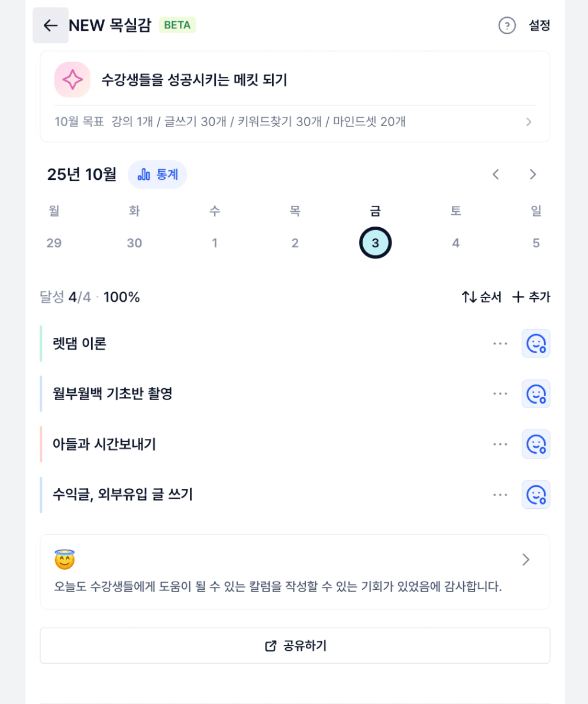Open more options for 수익글, 외부유입 글 쓰기
The width and height of the screenshot is (588, 704).
pos(500,495)
